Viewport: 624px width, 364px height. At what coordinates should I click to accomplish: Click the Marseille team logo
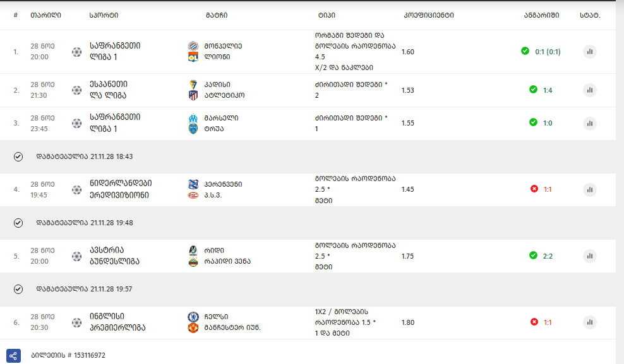point(193,118)
